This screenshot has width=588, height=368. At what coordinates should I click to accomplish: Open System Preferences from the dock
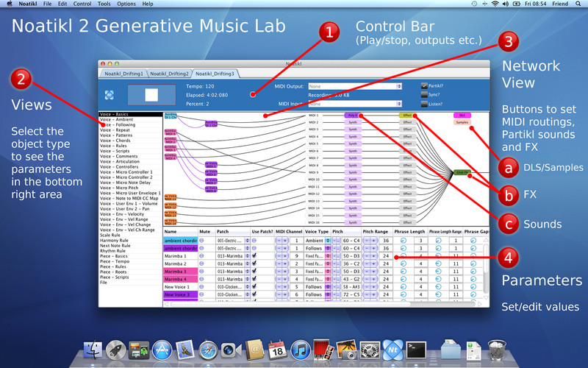pyautogui.click(x=370, y=350)
